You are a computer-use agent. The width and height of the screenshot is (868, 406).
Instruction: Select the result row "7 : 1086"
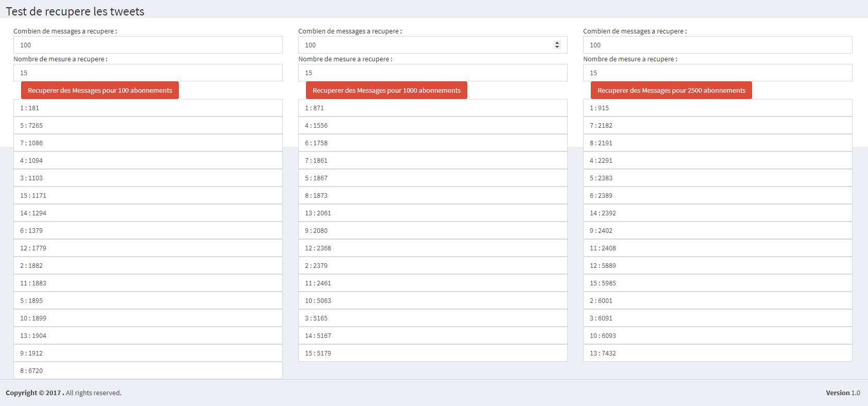[148, 143]
